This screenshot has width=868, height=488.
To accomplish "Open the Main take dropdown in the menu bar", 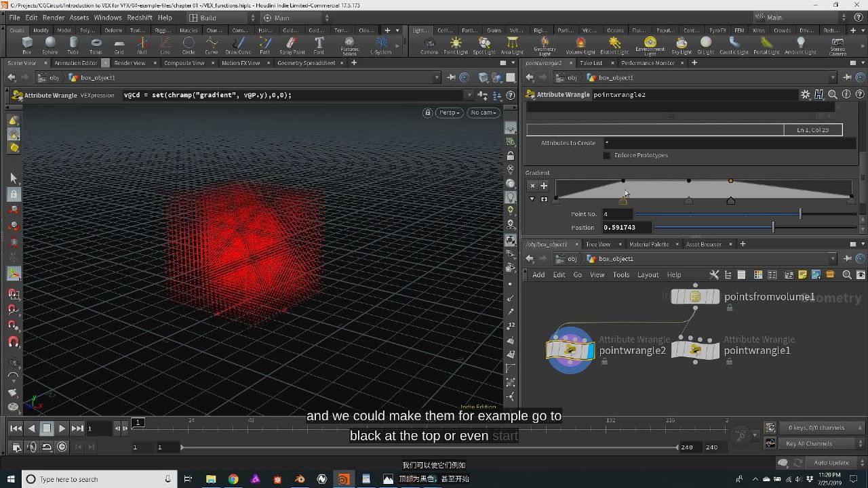I will (x=799, y=18).
